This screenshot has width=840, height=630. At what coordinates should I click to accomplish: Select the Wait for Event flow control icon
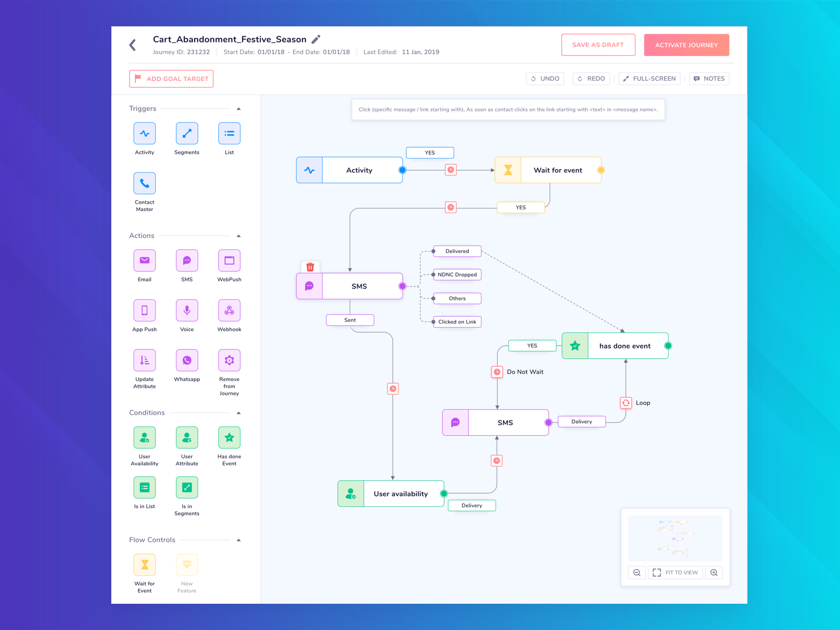click(144, 564)
